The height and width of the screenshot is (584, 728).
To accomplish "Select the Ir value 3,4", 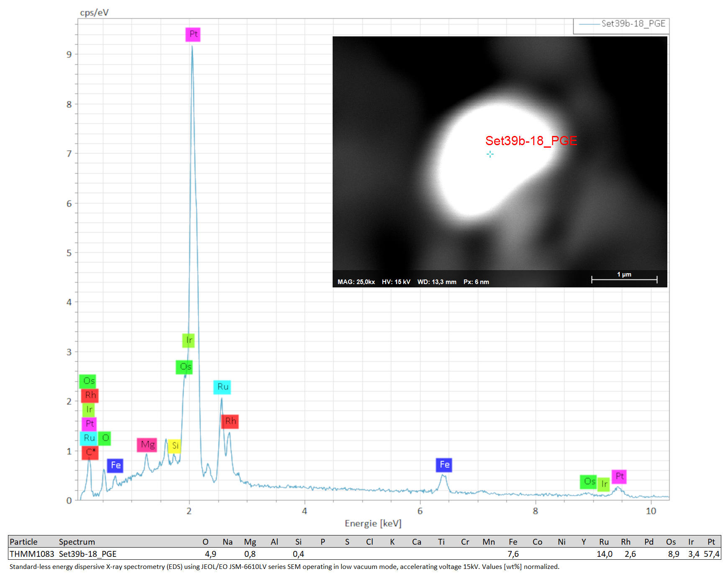I will [x=694, y=554].
